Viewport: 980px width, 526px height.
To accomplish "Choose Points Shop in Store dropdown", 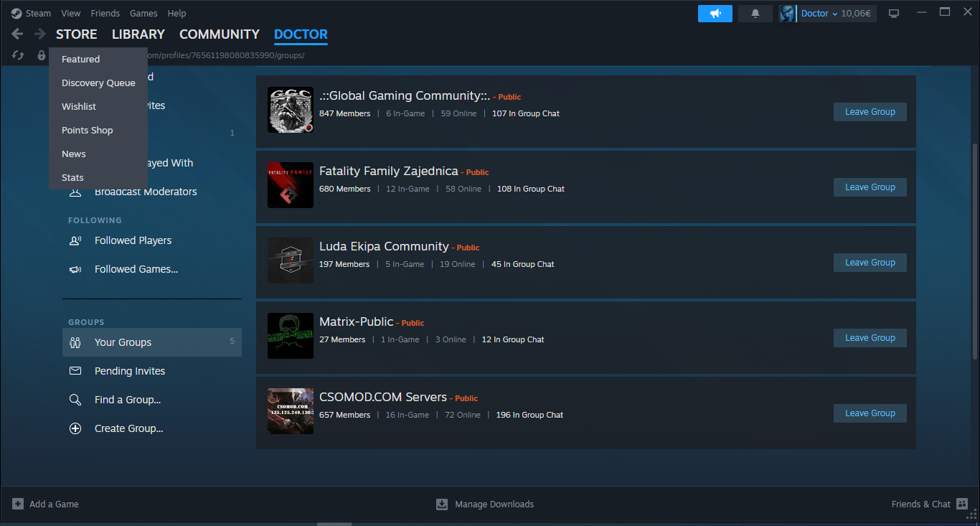I will click(88, 130).
